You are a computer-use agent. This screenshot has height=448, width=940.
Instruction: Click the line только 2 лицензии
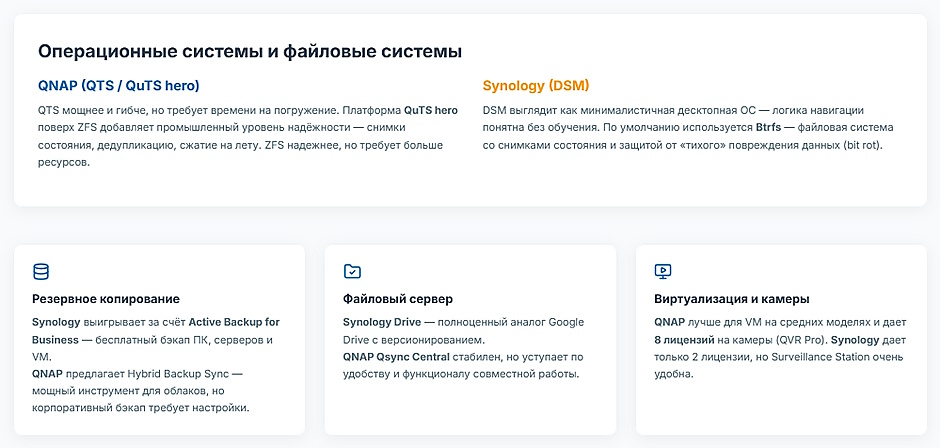click(779, 357)
